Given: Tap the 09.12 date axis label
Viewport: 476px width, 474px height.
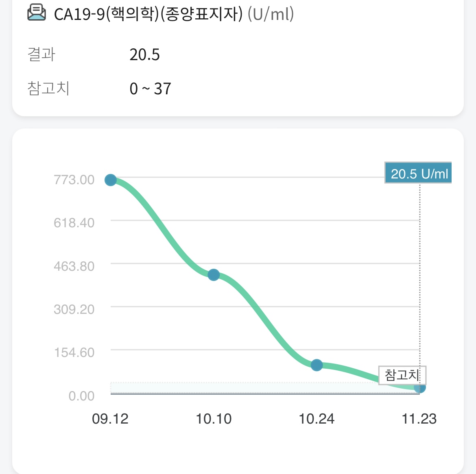Looking at the screenshot, I should coord(110,419).
